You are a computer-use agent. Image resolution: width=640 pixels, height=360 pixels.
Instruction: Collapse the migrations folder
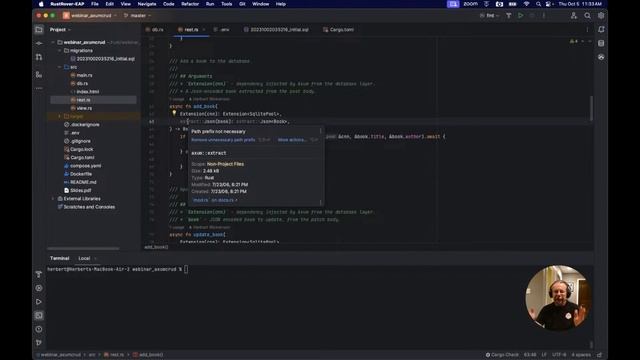(x=60, y=51)
